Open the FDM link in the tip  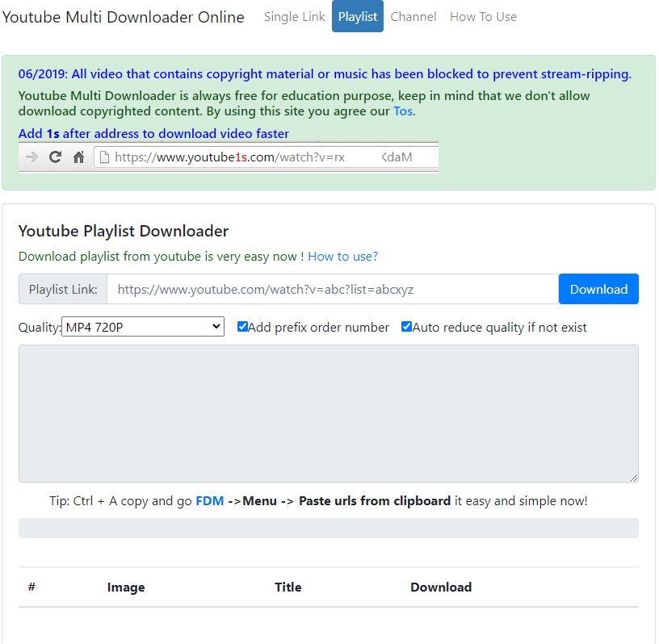coord(210,500)
